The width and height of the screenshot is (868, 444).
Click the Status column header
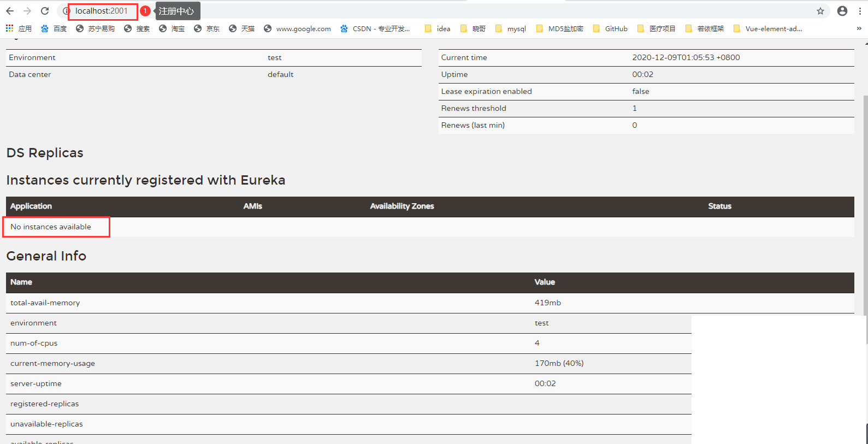tap(720, 206)
